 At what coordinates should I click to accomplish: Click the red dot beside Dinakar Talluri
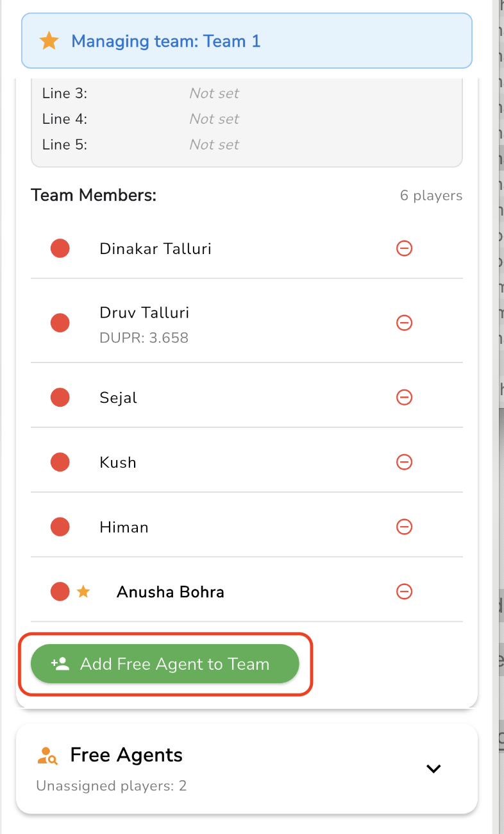60,248
